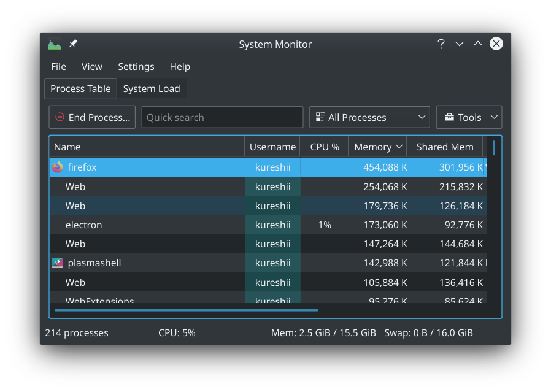Select the plasmashell process row
551x392 pixels.
pyautogui.click(x=268, y=263)
